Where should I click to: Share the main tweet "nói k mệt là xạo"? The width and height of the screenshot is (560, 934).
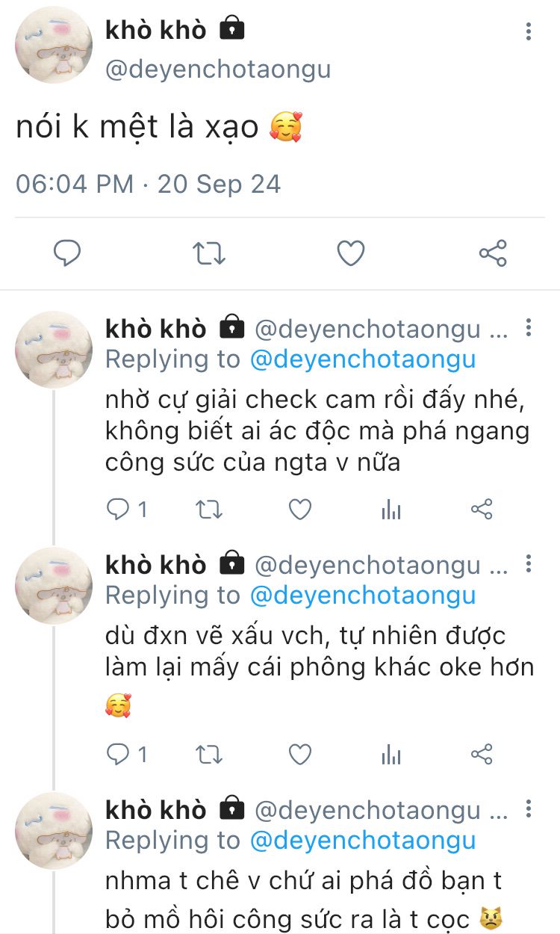(x=493, y=254)
